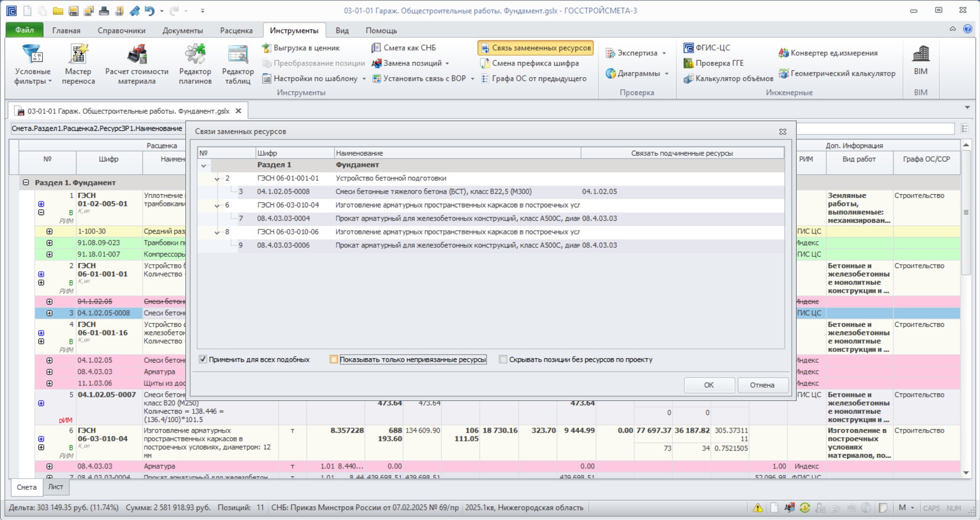Screen dimensions: 980x520
Task: Open Расчет стоимости материала calculator
Action: click(136, 64)
